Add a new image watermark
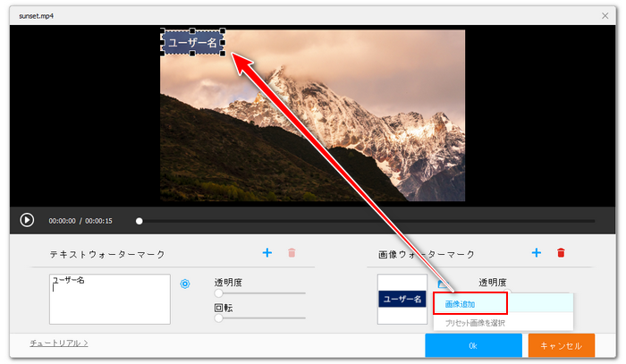626x364 pixels. click(x=537, y=252)
